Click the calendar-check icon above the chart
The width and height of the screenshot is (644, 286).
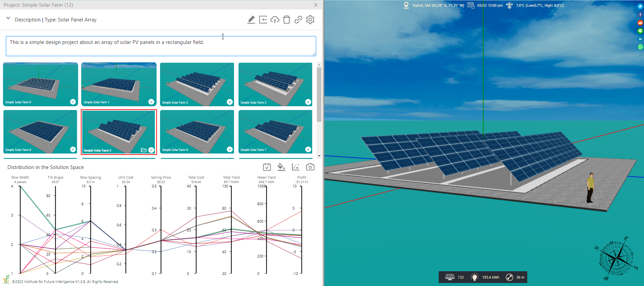[267, 167]
